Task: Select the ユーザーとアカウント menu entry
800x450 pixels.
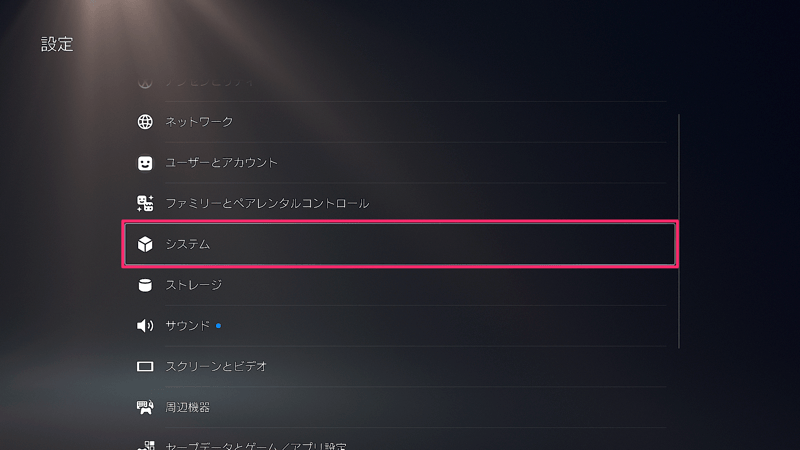Action: coord(221,162)
